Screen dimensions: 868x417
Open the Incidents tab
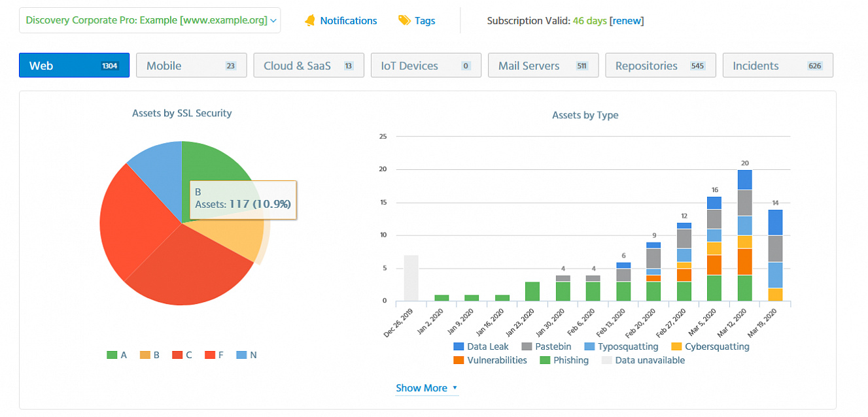pos(777,65)
